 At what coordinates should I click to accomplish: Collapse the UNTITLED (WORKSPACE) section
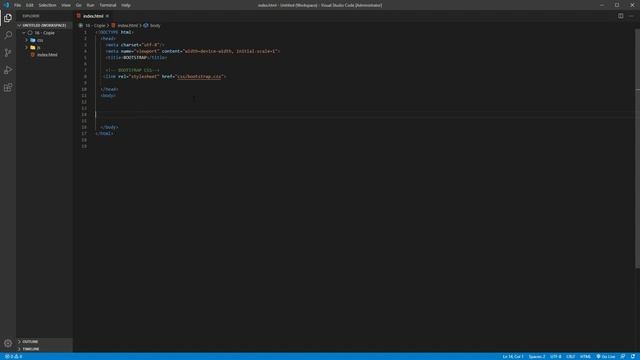[44, 25]
